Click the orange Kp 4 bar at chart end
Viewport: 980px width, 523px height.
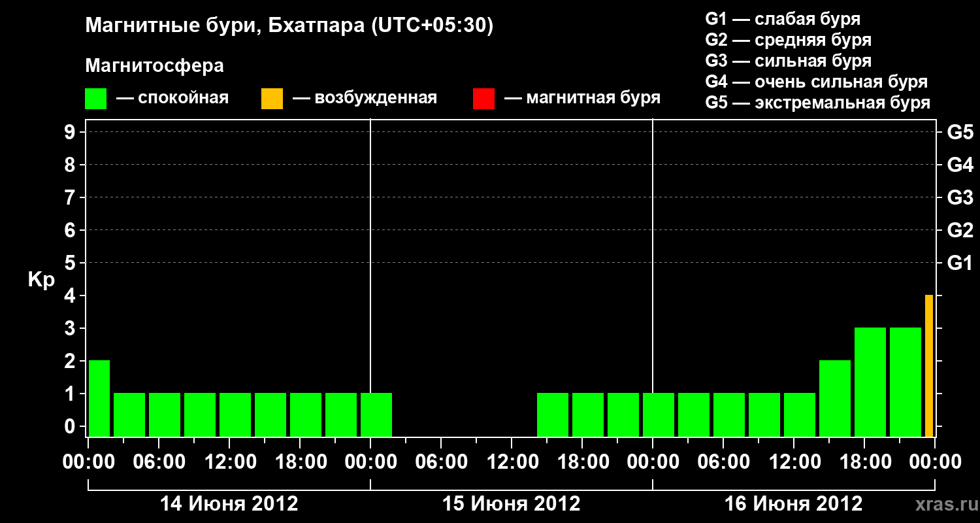[x=929, y=365]
